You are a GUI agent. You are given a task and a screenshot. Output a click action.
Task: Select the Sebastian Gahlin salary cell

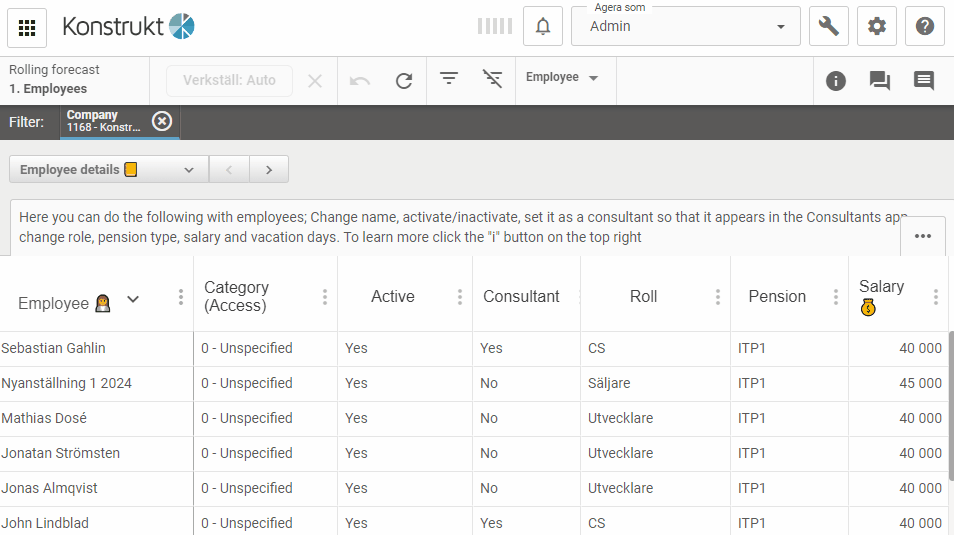898,349
